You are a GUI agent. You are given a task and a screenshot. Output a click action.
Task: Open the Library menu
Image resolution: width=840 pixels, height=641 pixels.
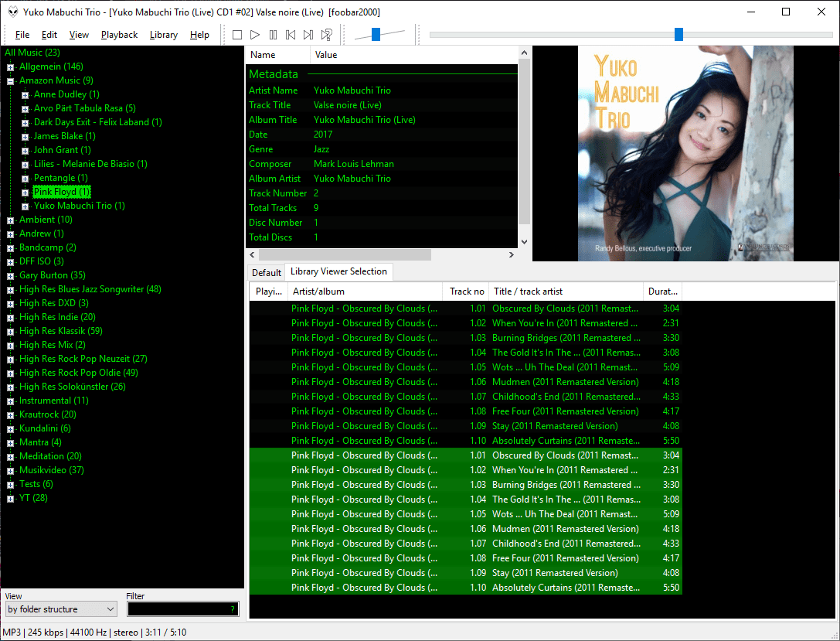[163, 35]
